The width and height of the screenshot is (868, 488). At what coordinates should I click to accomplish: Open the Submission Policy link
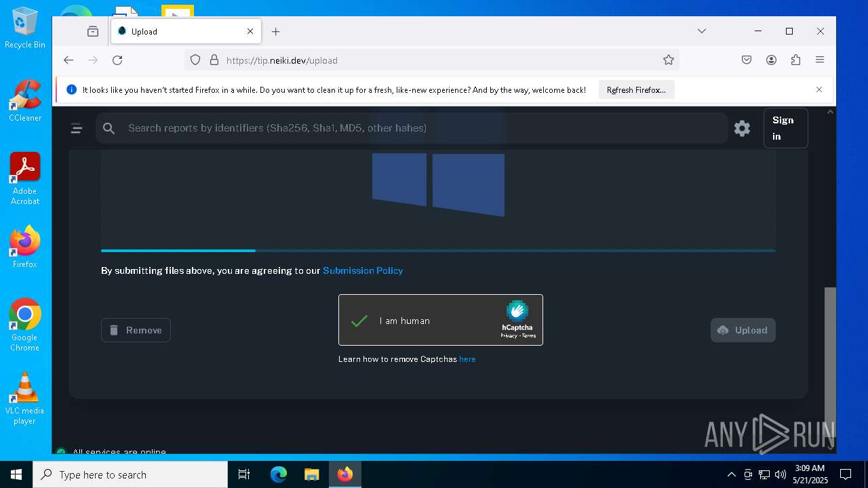363,270
